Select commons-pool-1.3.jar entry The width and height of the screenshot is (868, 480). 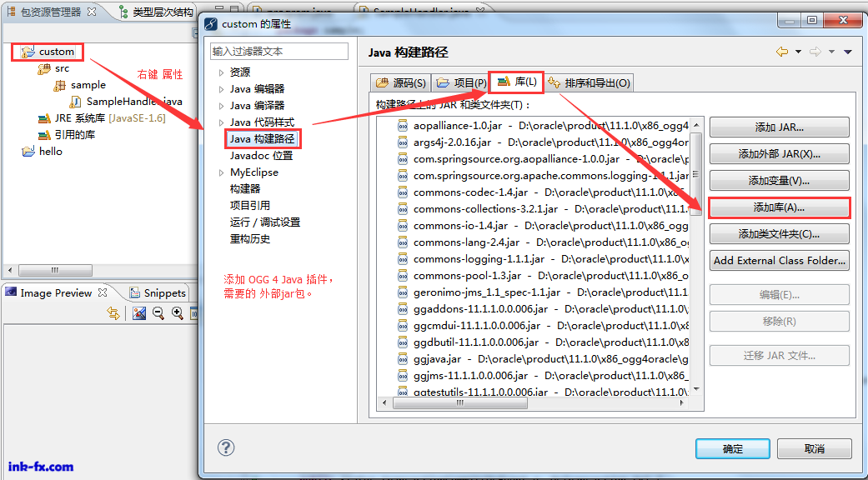[543, 275]
